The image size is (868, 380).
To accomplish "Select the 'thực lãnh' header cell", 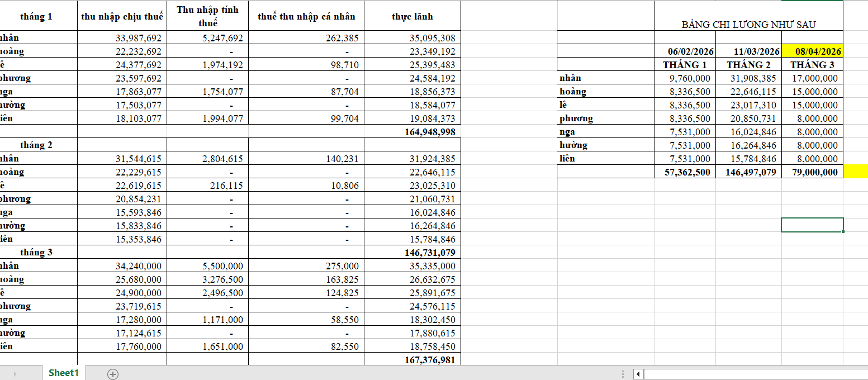I will tap(412, 16).
